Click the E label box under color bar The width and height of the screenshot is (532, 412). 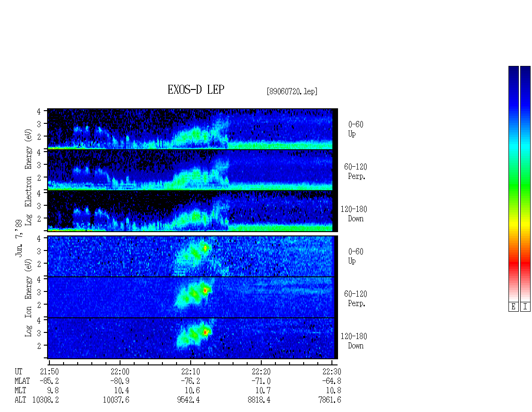pyautogui.click(x=513, y=307)
